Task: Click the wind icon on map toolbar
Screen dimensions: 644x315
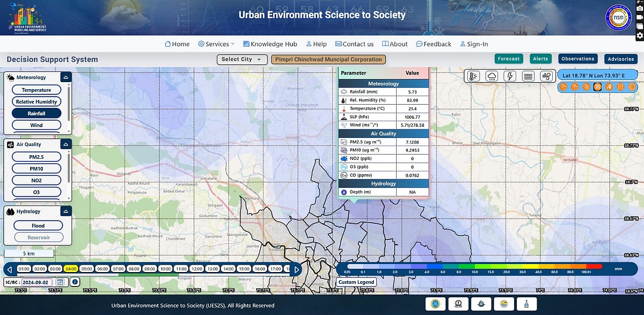Action: point(546,76)
